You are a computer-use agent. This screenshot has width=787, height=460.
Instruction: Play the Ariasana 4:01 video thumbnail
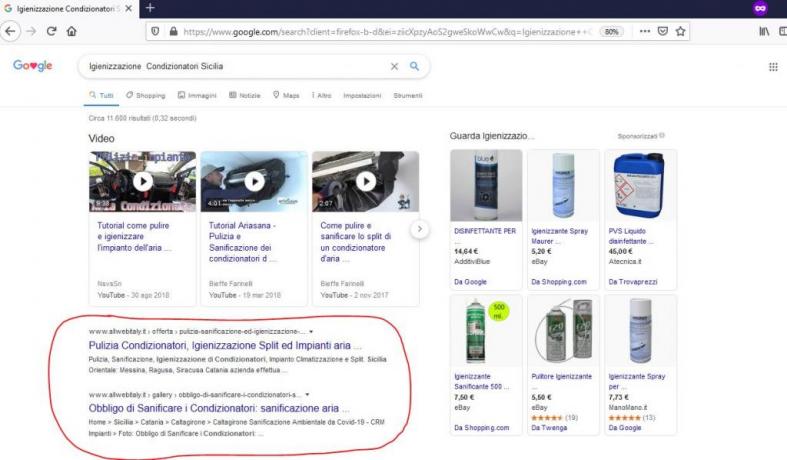254,182
